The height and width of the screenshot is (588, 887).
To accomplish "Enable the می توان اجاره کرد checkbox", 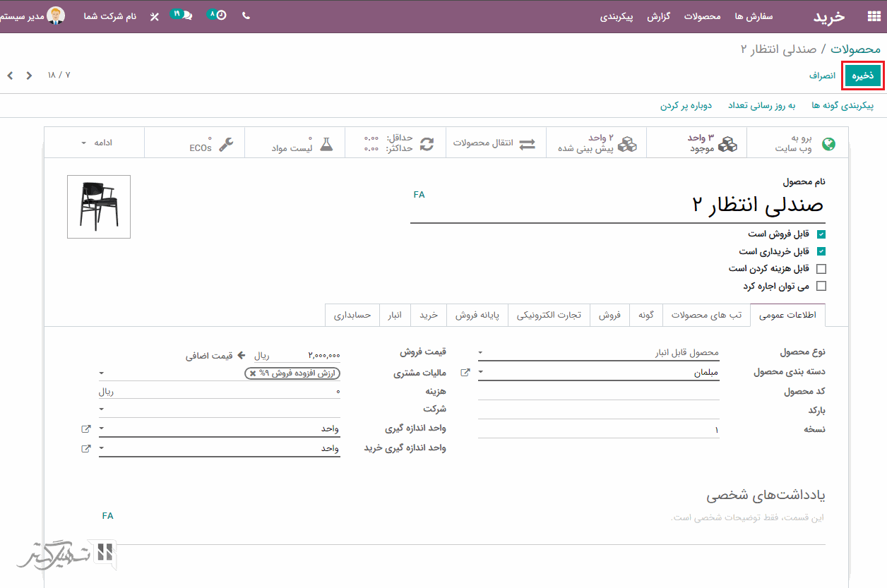I will tap(821, 287).
